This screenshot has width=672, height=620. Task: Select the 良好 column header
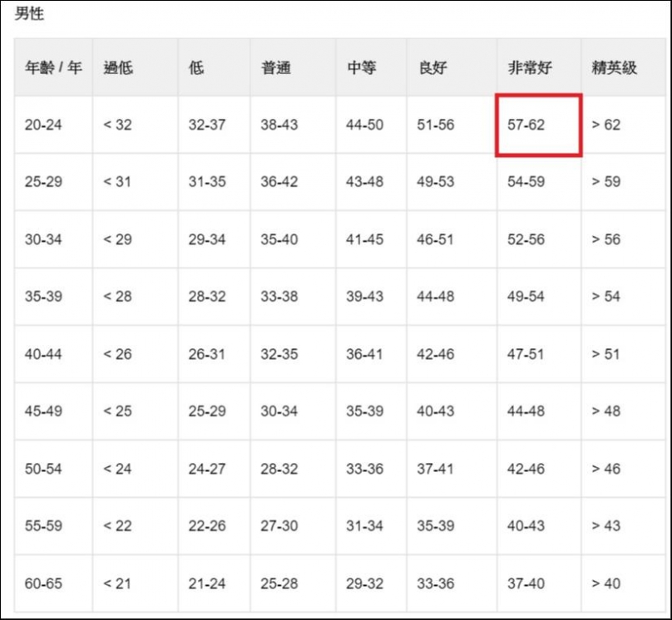[x=432, y=67]
